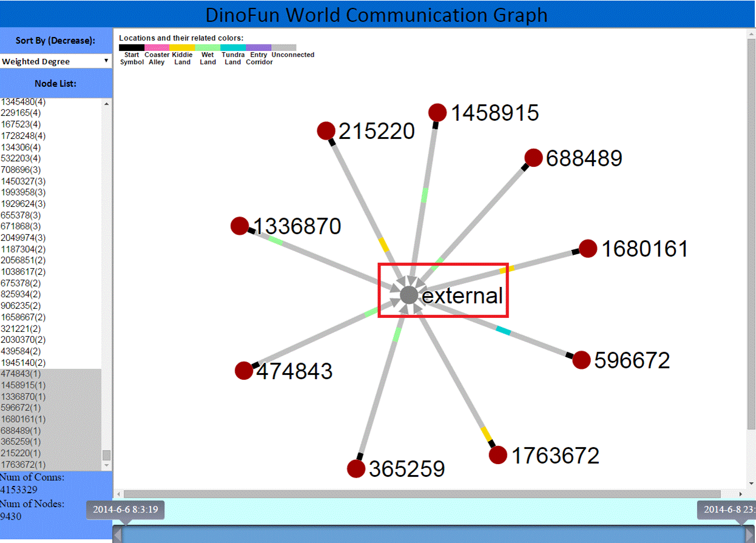
Task: Click the Tundra Land teal swatch
Action: (233, 47)
